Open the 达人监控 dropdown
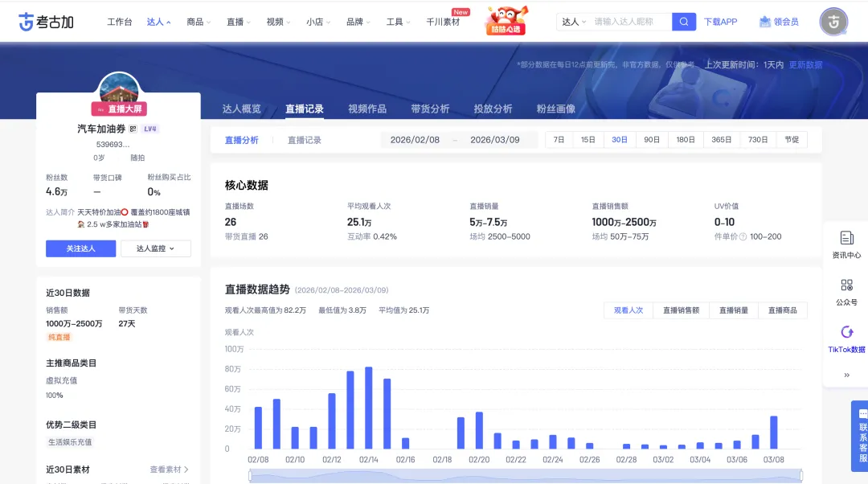The width and height of the screenshot is (868, 484). [157, 248]
